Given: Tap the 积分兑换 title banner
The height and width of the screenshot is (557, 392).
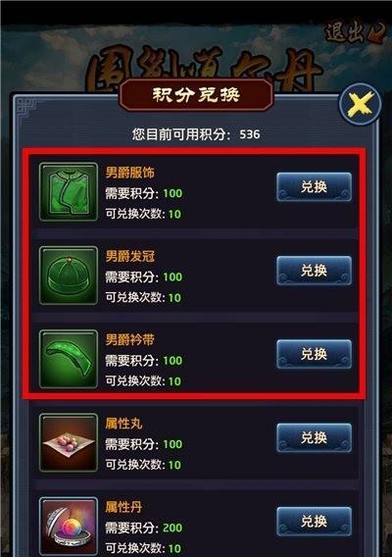Looking at the screenshot, I should [196, 95].
